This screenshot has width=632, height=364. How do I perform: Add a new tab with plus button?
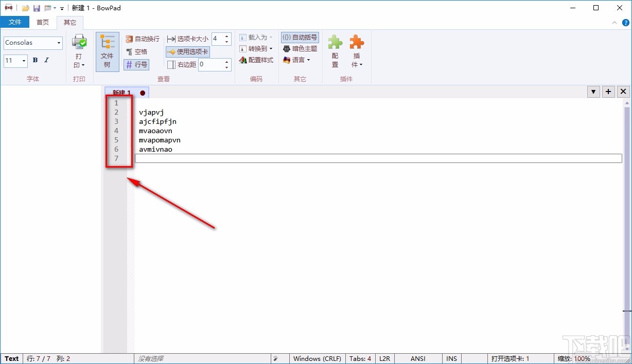(x=608, y=92)
